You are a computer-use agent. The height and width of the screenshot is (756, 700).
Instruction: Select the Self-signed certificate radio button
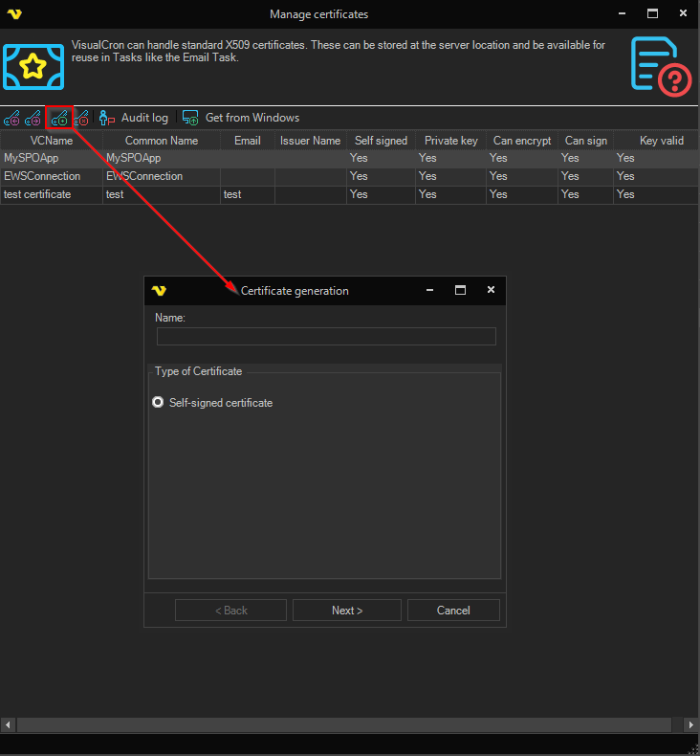point(158,403)
